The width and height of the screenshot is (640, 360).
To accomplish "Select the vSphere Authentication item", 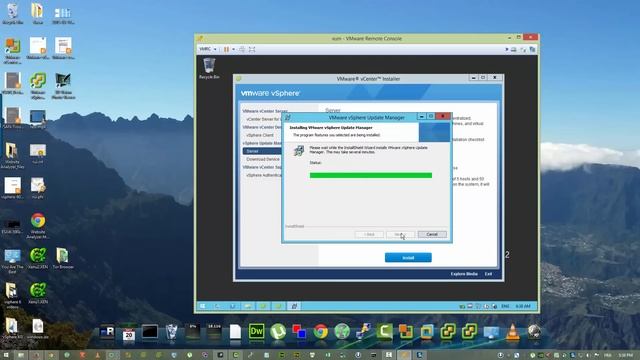I will [x=264, y=175].
